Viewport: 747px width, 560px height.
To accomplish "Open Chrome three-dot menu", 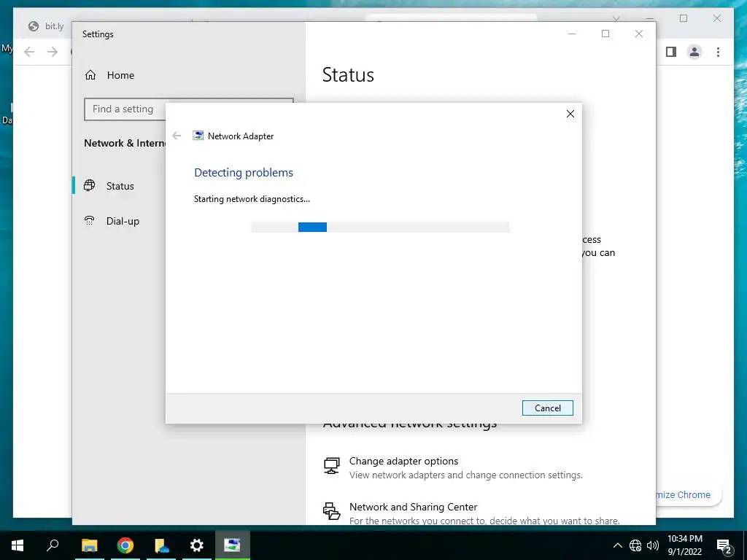I will pos(718,52).
